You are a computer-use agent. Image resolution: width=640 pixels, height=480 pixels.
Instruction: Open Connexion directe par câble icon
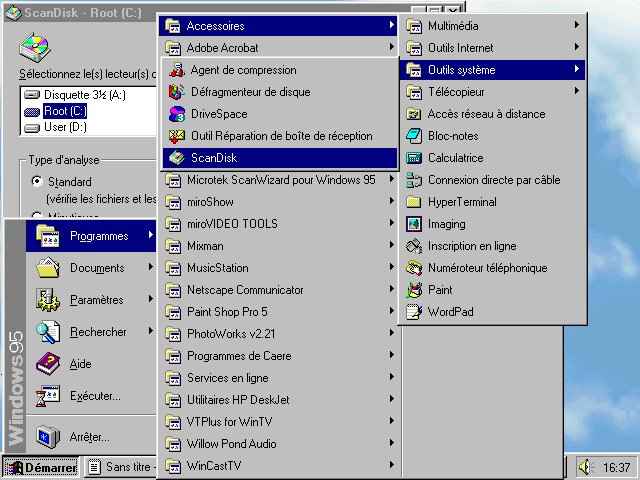414,180
